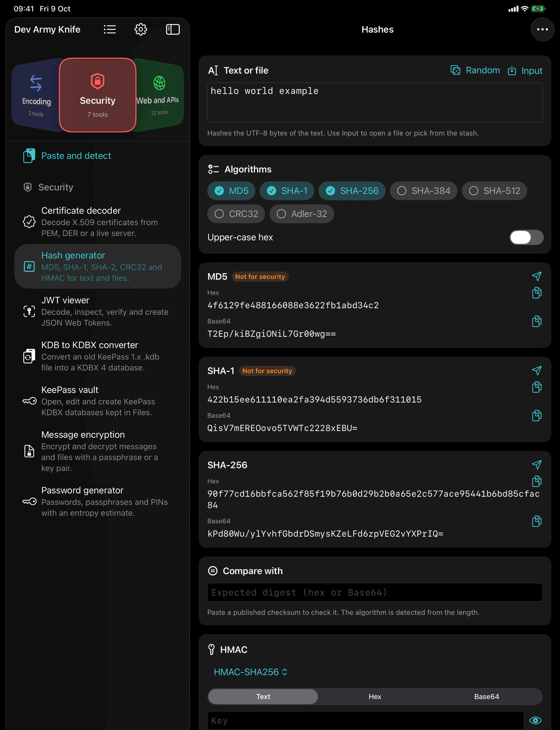This screenshot has width=560, height=730.
Task: Uncheck the SHA-1 algorithm chip
Action: pos(287,191)
